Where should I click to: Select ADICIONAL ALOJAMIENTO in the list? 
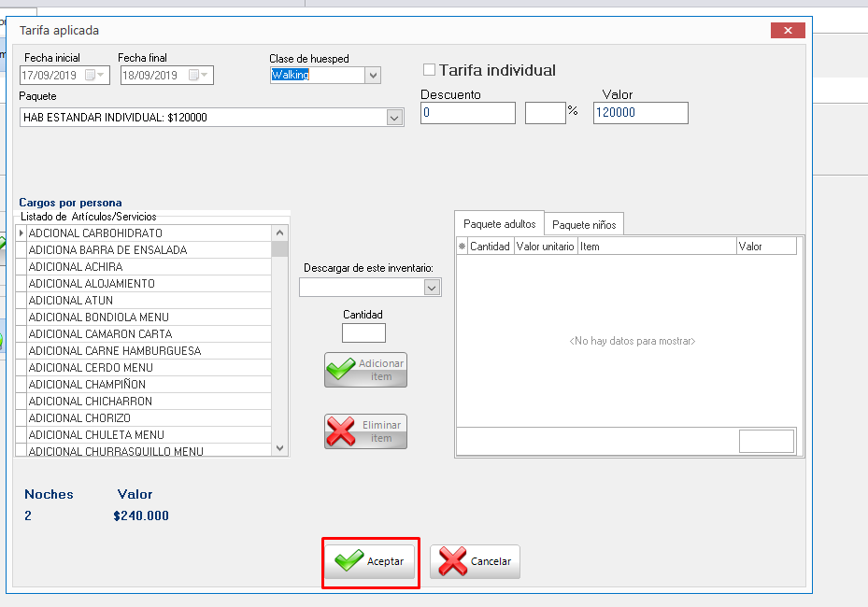tap(92, 284)
